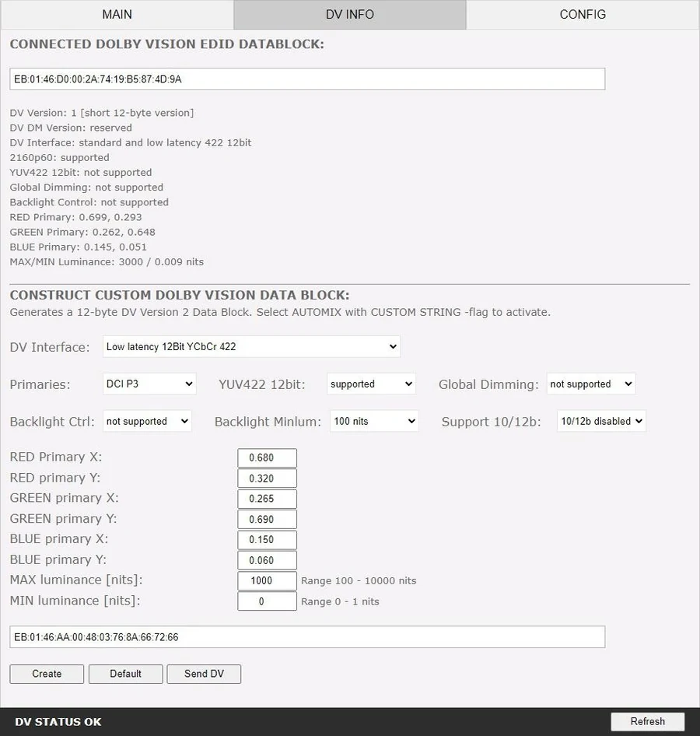Click 'GREEN Primary: 0.262, 0.648' line
This screenshot has width=700, height=736.
82,233
